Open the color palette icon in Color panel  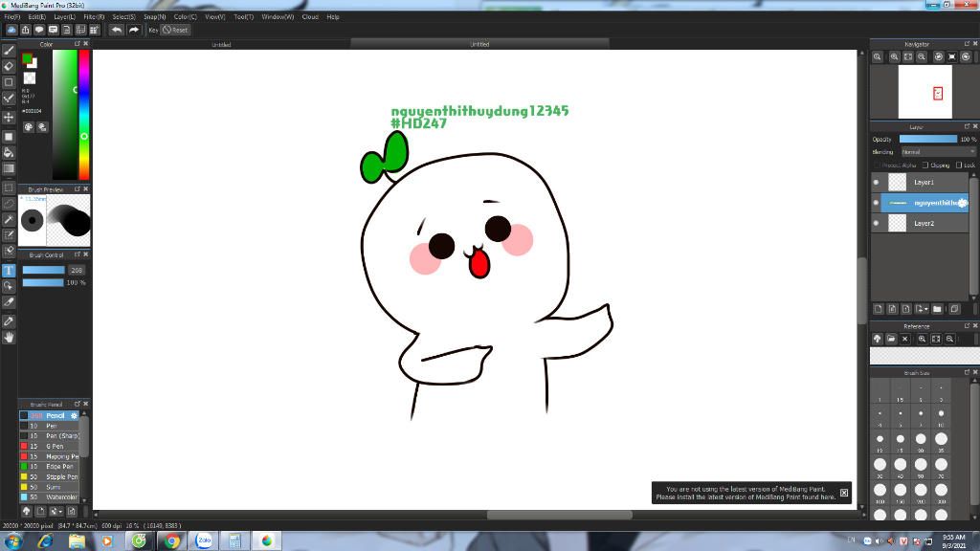(29, 127)
